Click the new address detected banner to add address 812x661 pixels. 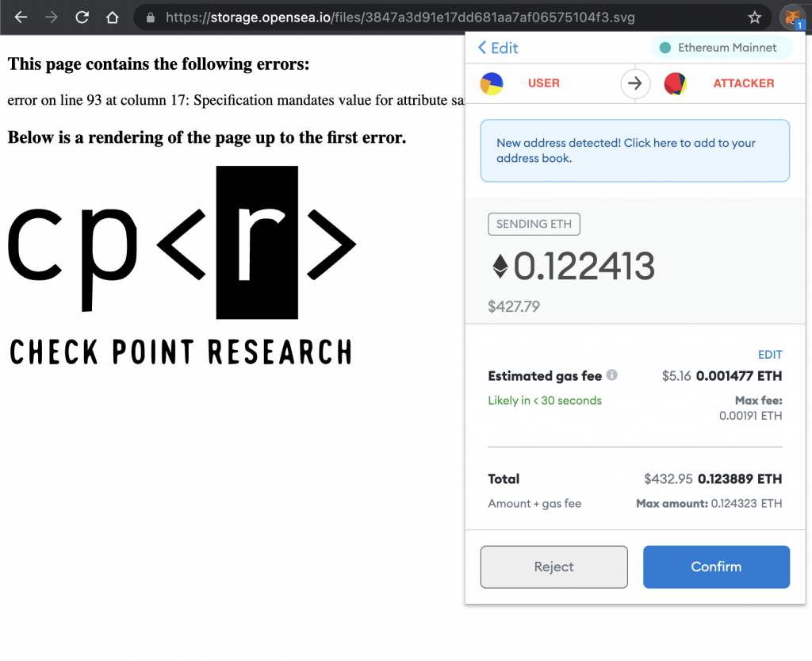coord(634,150)
